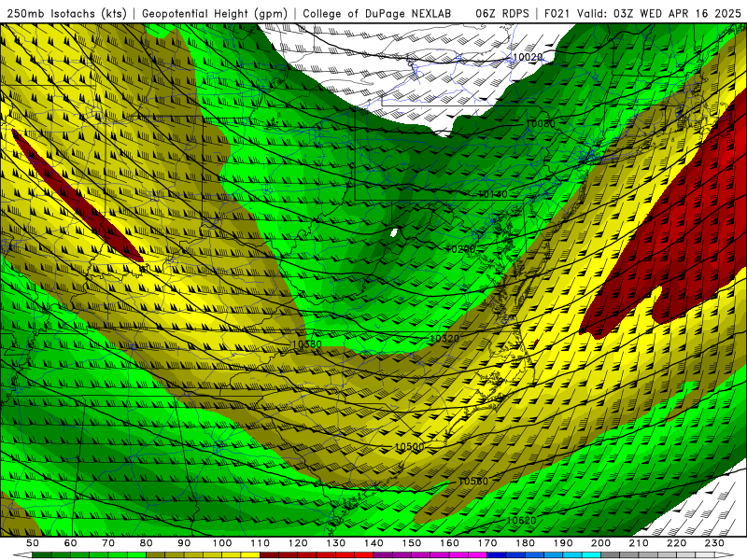Click the dark green legend swatch near 50
The width and height of the screenshot is (747, 560).
point(42,555)
